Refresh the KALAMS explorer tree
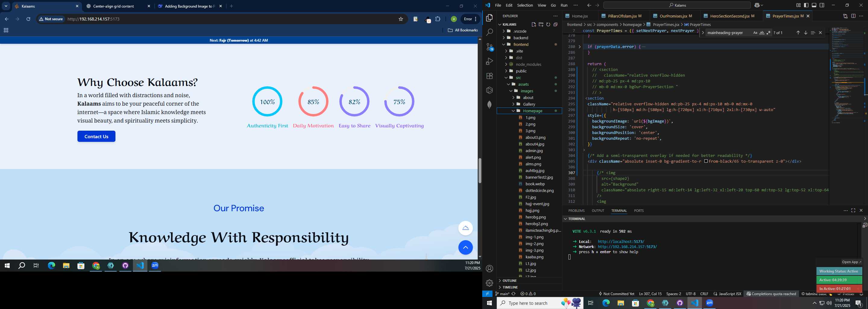 [x=548, y=24]
